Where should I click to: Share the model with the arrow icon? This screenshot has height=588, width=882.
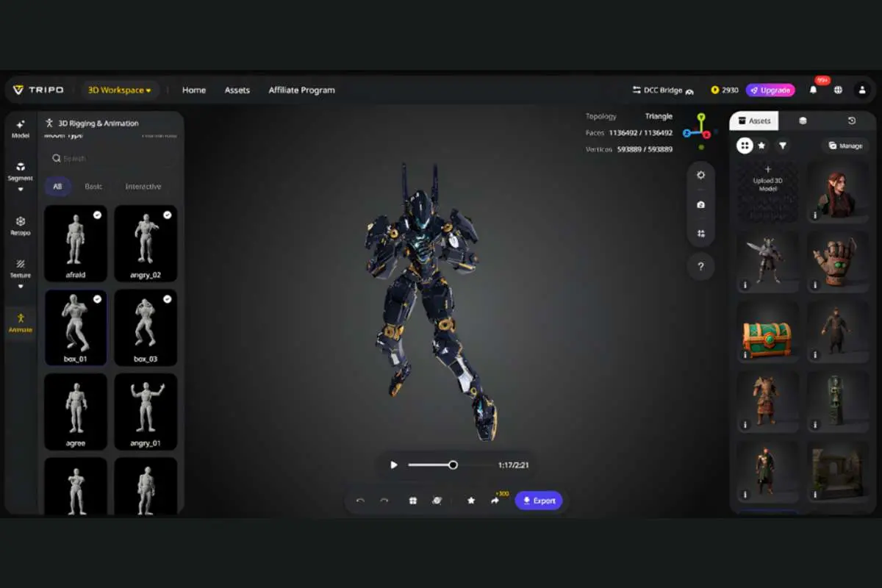click(495, 501)
